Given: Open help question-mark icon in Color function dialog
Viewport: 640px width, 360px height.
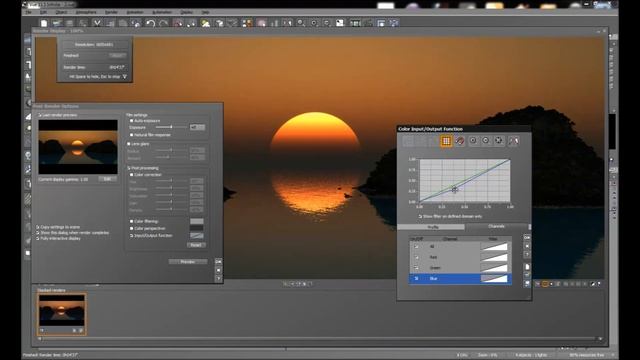Looking at the screenshot, I should click(527, 255).
